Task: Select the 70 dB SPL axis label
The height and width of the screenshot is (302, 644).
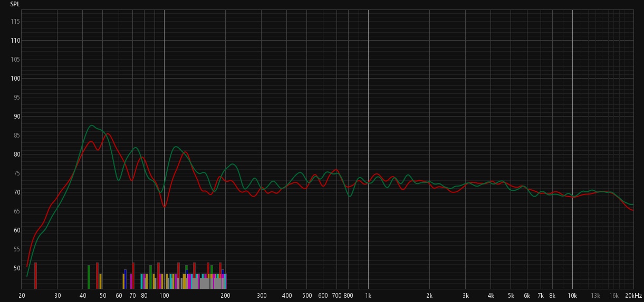Action: [x=16, y=192]
